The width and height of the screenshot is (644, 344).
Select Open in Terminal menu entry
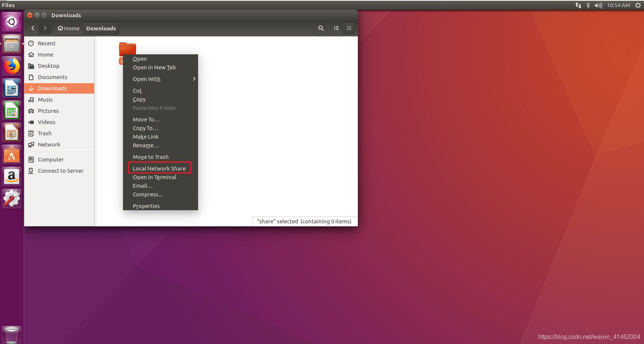154,177
